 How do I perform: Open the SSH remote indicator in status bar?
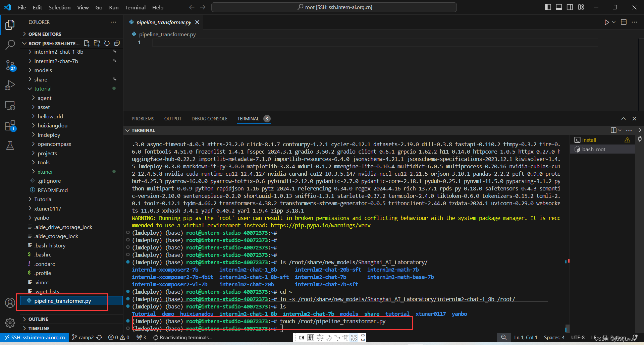(x=35, y=337)
